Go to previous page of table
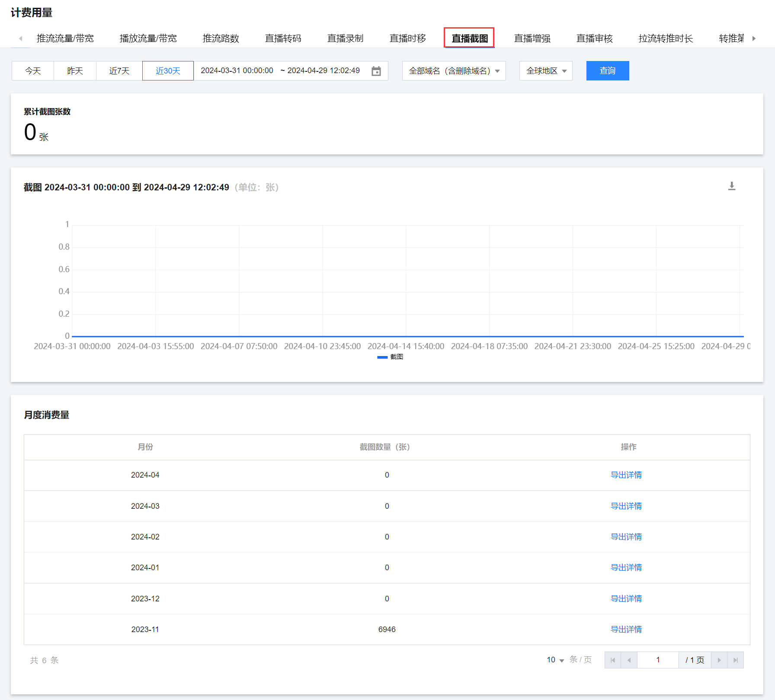775x700 pixels. coord(629,660)
